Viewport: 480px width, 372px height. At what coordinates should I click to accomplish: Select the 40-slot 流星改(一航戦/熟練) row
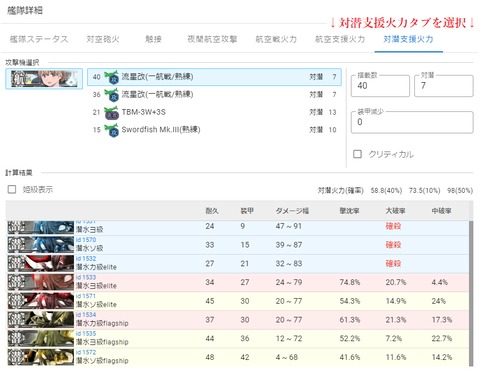(x=214, y=77)
